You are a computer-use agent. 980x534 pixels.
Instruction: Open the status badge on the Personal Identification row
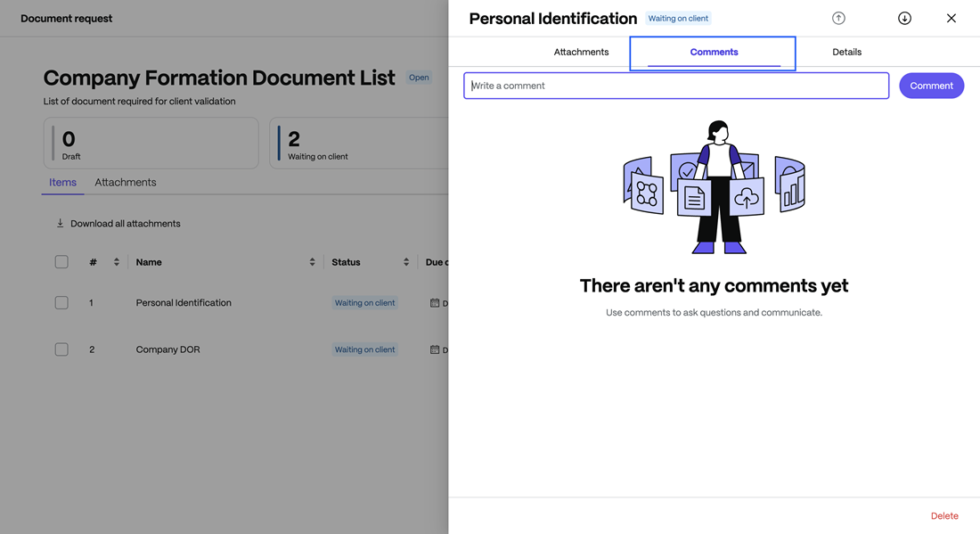[x=364, y=302]
